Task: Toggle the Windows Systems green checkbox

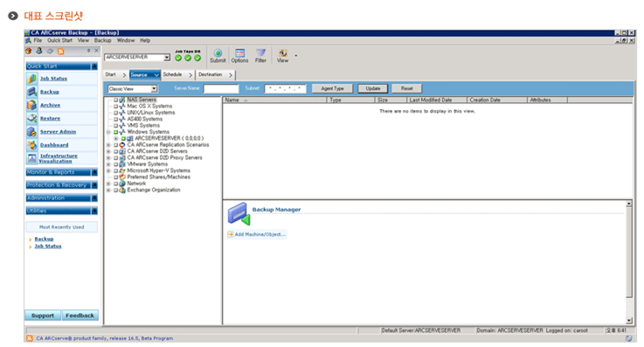Action: pyautogui.click(x=116, y=132)
